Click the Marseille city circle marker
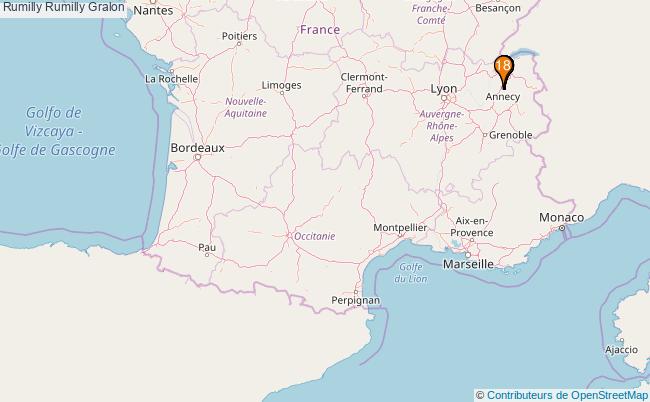This screenshot has width=650, height=402. (x=468, y=255)
